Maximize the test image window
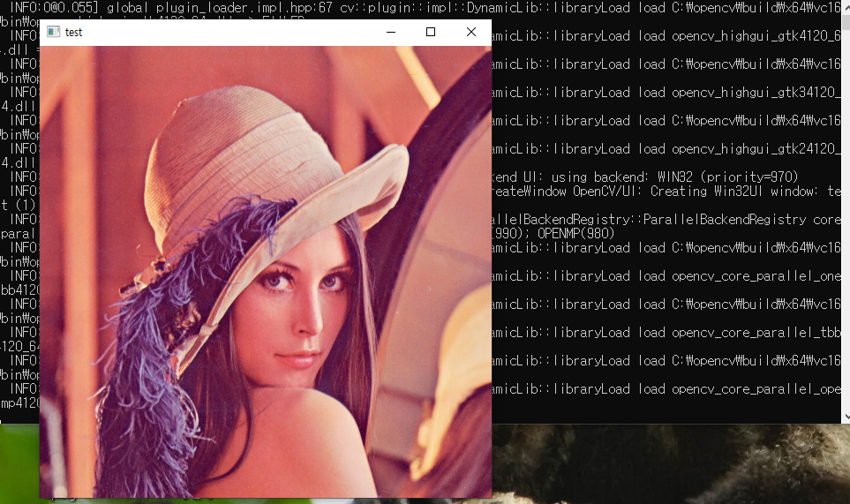 [431, 32]
